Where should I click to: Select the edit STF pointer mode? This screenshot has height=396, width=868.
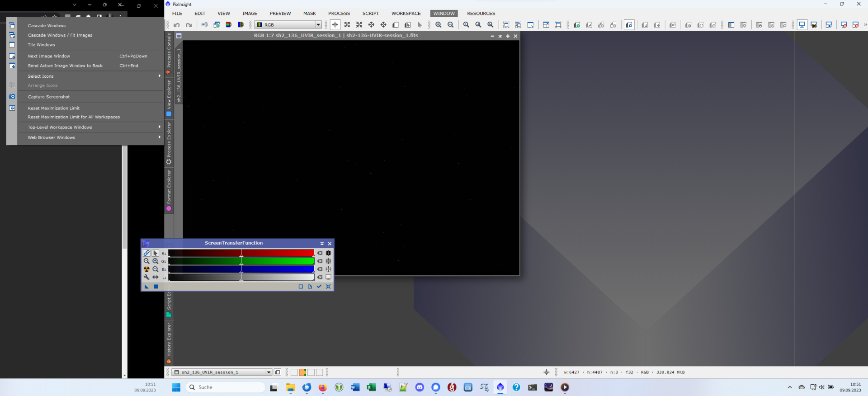156,253
